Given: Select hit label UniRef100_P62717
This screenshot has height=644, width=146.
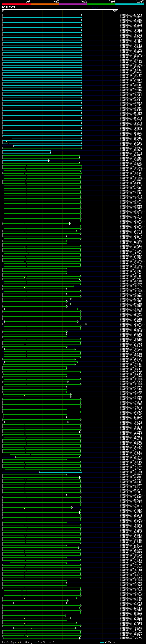Looking at the screenshot, I should tap(131, 213).
